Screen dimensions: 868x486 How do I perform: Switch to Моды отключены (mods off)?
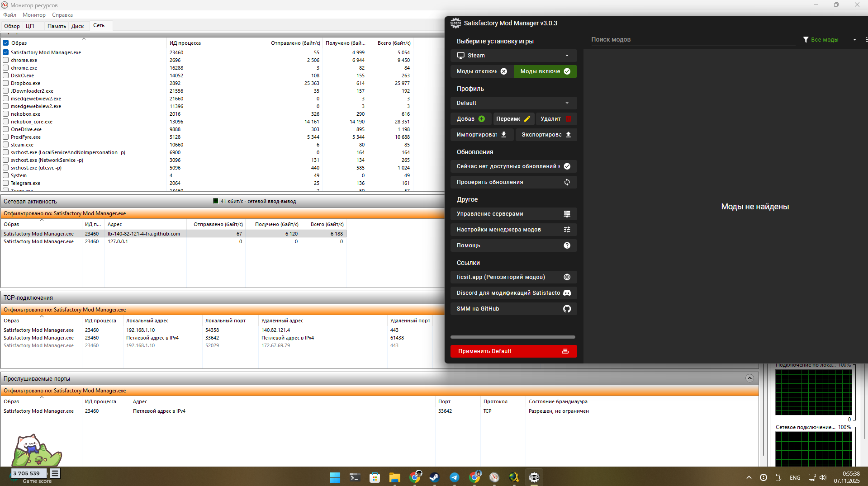pos(482,71)
